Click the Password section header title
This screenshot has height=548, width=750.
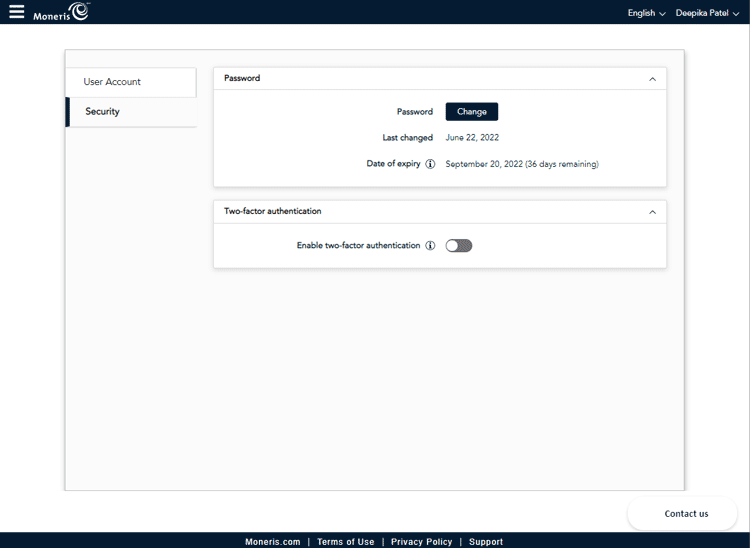pos(242,78)
